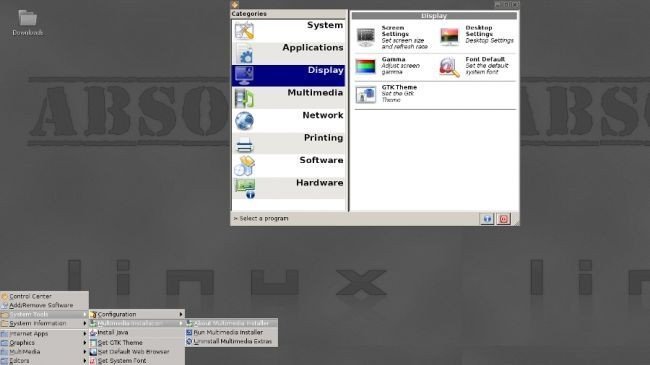Choose Set Default Web Browser entry
The width and height of the screenshot is (650, 365).
[x=137, y=352]
